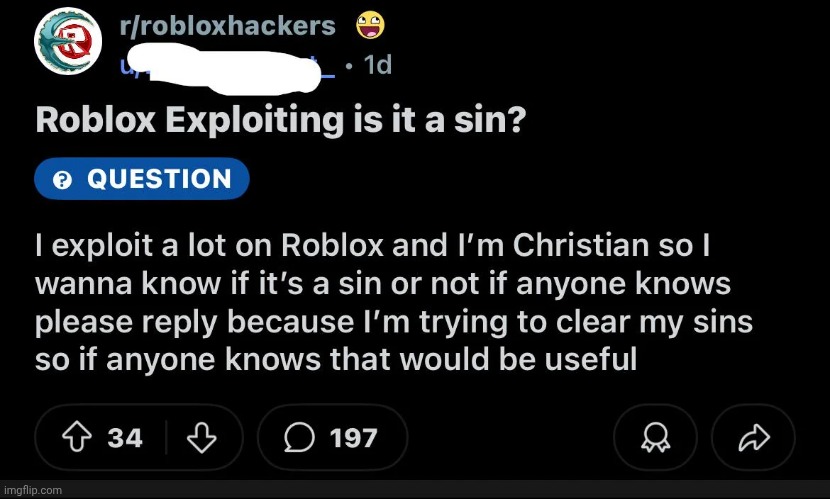The width and height of the screenshot is (830, 499).
Task: Share the post with the arrow icon
Action: (x=753, y=438)
